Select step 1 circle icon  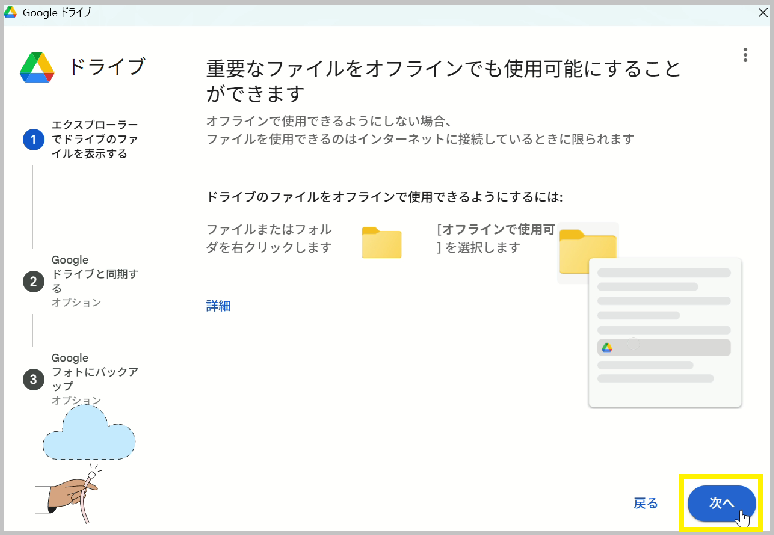coord(34,140)
